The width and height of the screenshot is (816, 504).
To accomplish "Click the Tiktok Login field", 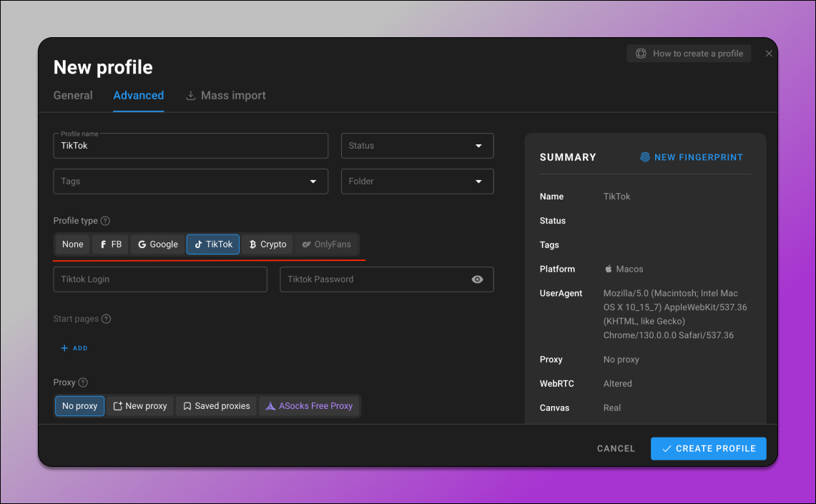I will 160,280.
